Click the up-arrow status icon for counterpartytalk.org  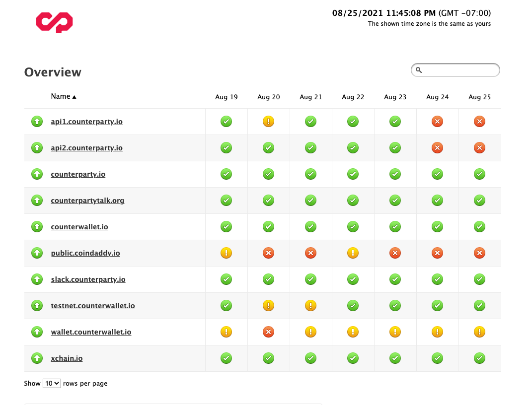37,201
